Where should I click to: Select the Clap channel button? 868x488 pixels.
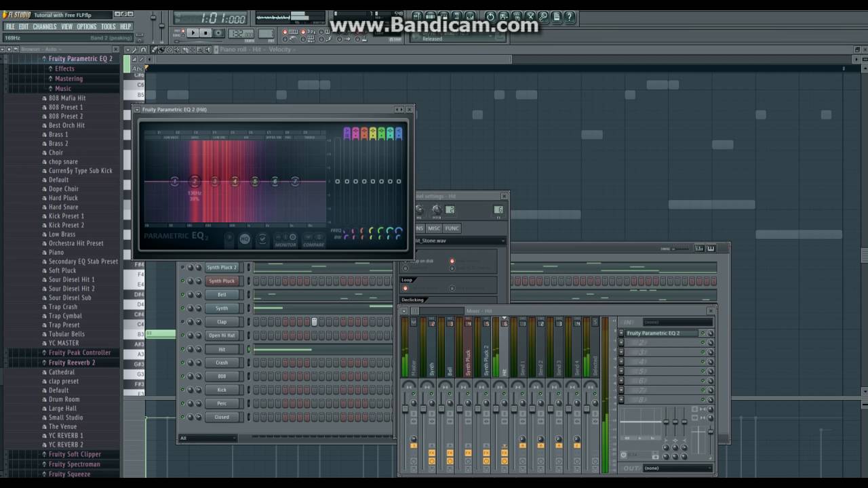click(x=222, y=322)
